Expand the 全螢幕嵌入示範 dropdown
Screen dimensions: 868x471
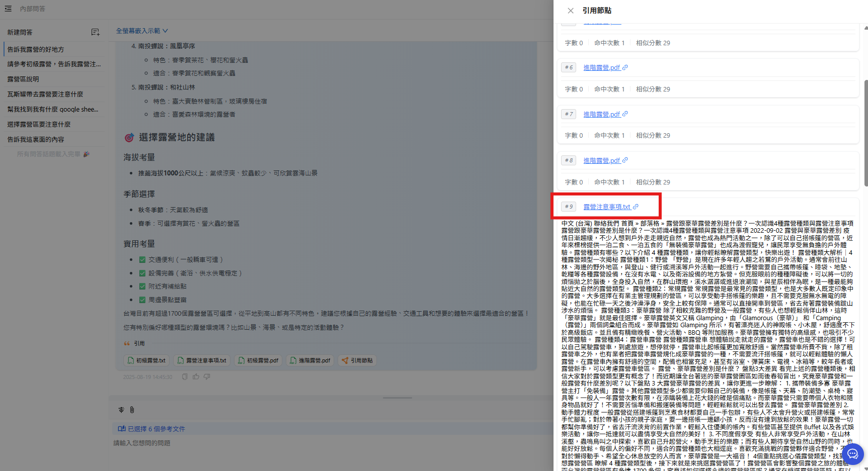click(x=142, y=31)
